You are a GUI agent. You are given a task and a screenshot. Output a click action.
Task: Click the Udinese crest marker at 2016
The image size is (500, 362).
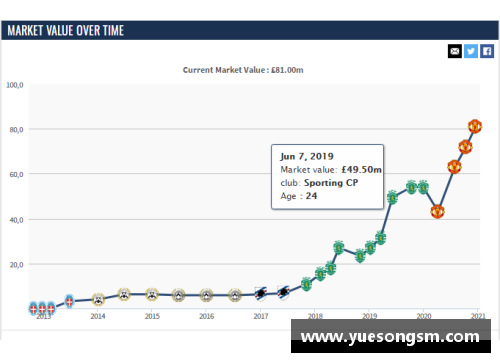206,295
